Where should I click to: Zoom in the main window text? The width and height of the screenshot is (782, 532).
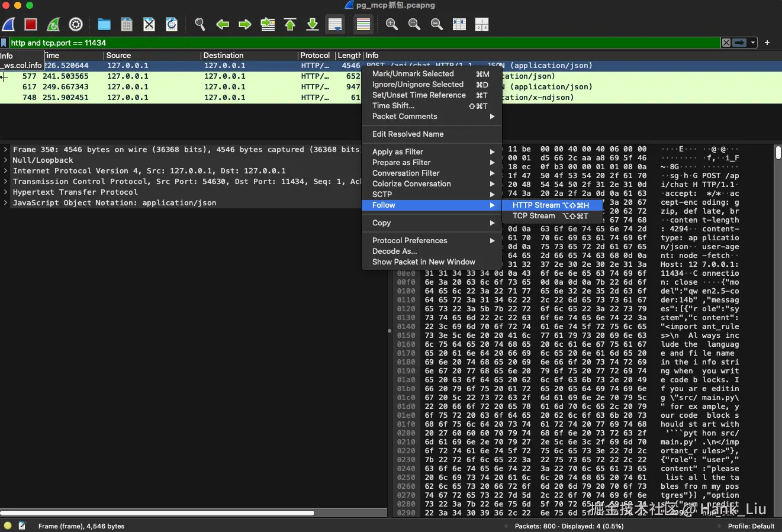[x=392, y=24]
